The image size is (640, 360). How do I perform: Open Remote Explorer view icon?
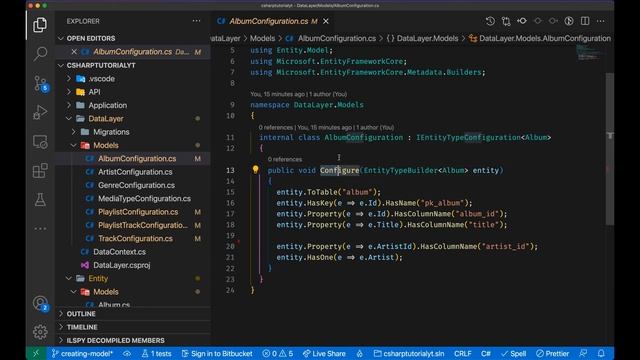point(40,142)
